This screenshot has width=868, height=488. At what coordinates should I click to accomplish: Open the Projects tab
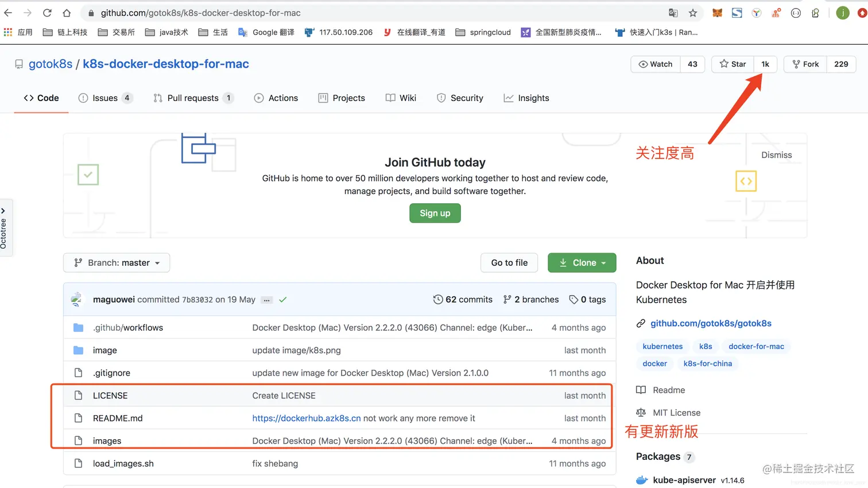click(342, 98)
